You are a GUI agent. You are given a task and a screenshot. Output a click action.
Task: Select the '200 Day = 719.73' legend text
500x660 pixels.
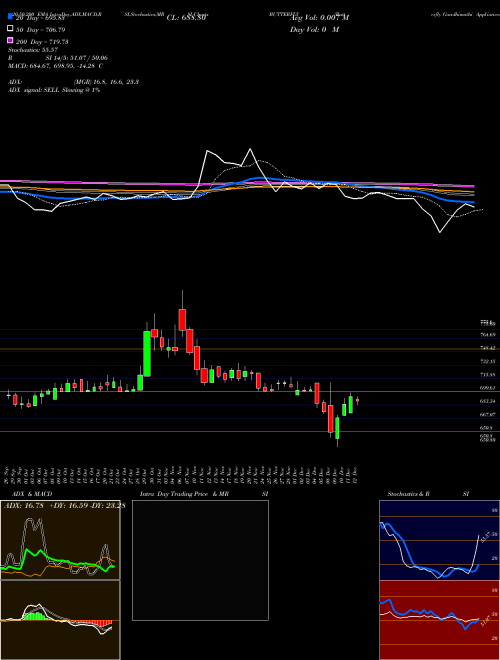point(43,42)
